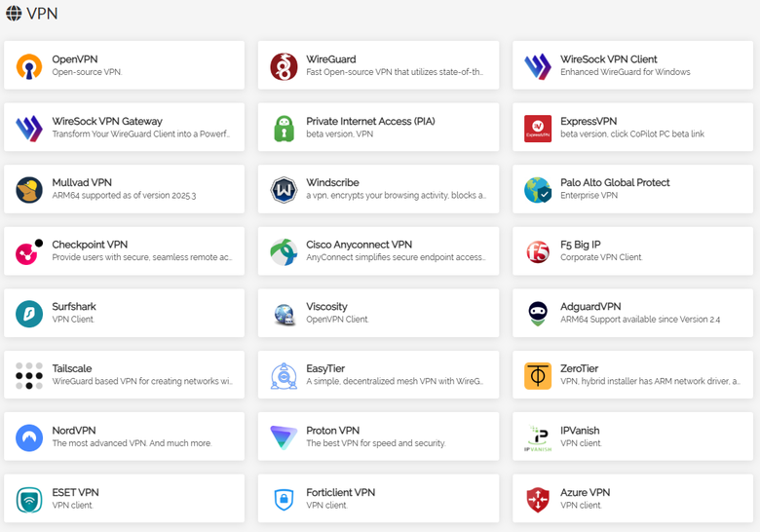Click the globe icon beside VPN heading

tap(14, 13)
